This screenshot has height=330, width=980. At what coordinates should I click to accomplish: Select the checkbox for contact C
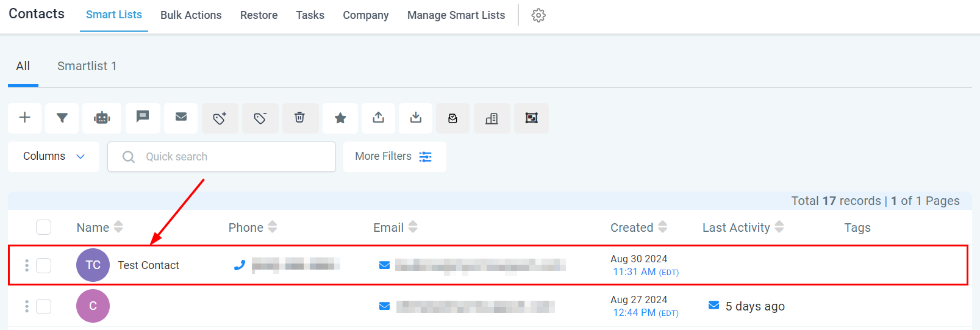coord(43,306)
